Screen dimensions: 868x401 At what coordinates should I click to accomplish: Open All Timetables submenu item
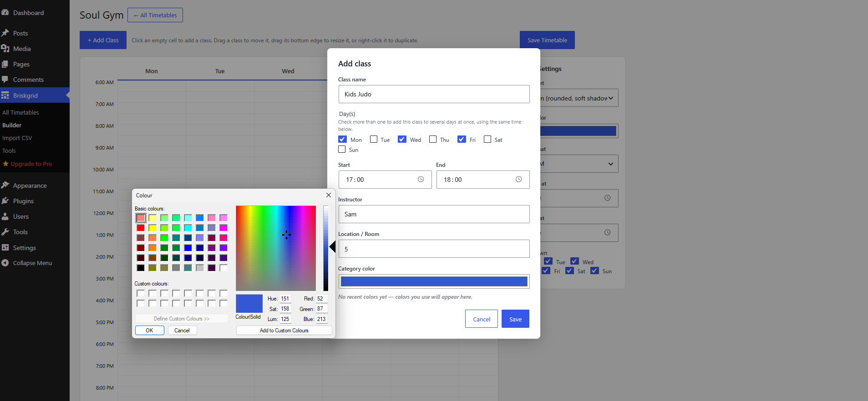pos(20,112)
